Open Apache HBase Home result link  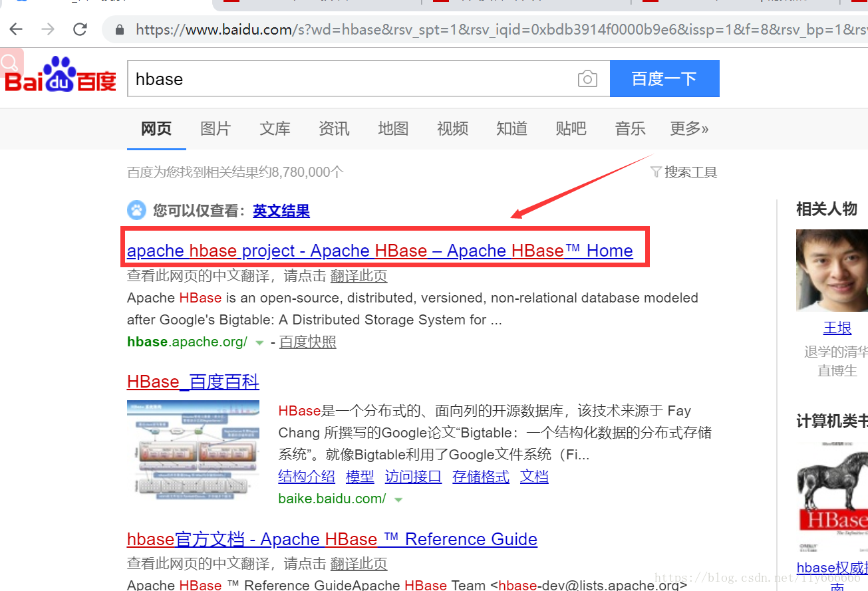point(380,251)
